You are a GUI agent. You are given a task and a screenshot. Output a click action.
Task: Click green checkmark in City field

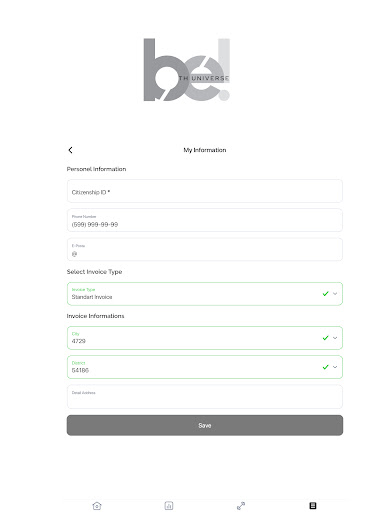pos(326,338)
